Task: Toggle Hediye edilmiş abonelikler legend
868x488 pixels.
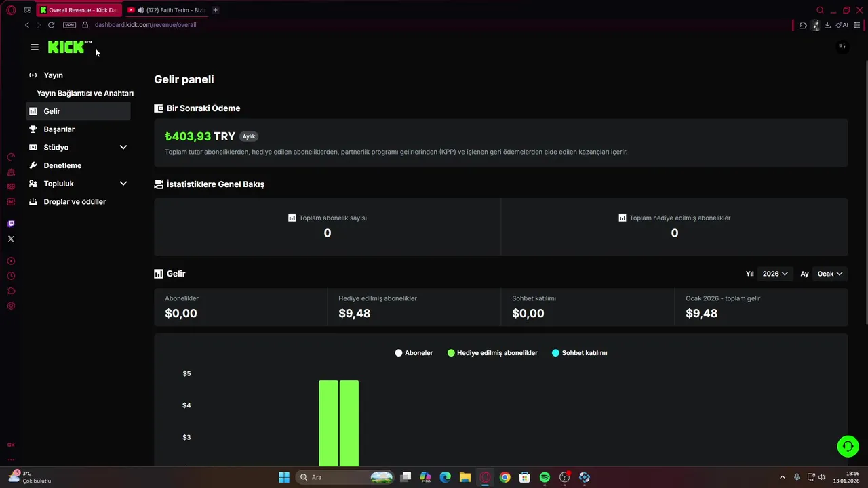Action: tap(492, 353)
